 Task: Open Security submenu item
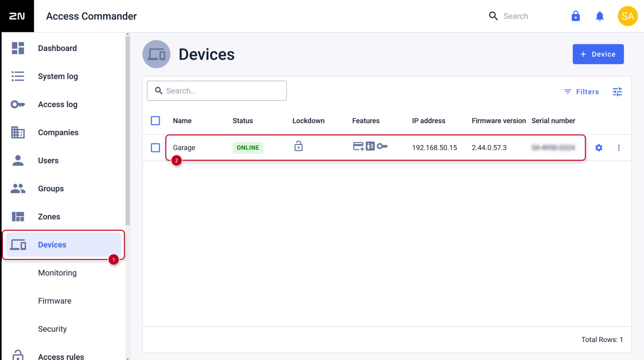click(x=52, y=329)
